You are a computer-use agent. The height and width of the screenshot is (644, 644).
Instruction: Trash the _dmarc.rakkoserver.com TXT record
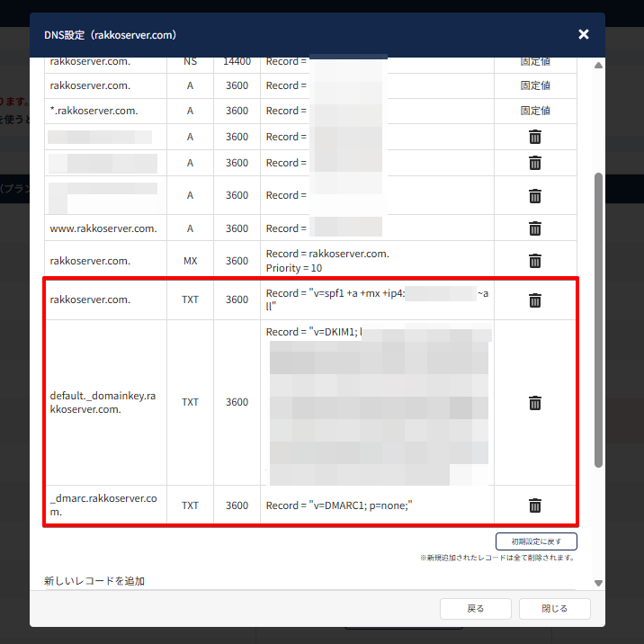[x=534, y=505]
